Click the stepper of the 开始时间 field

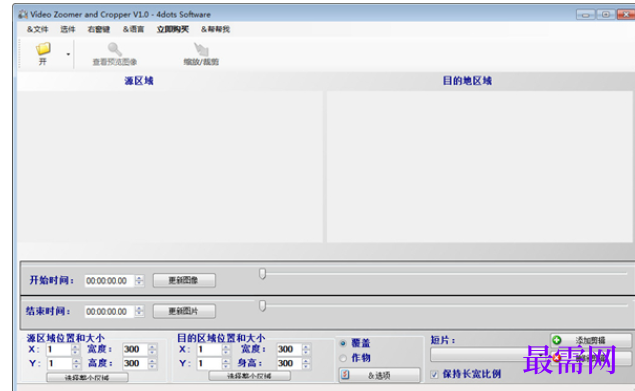coord(139,280)
